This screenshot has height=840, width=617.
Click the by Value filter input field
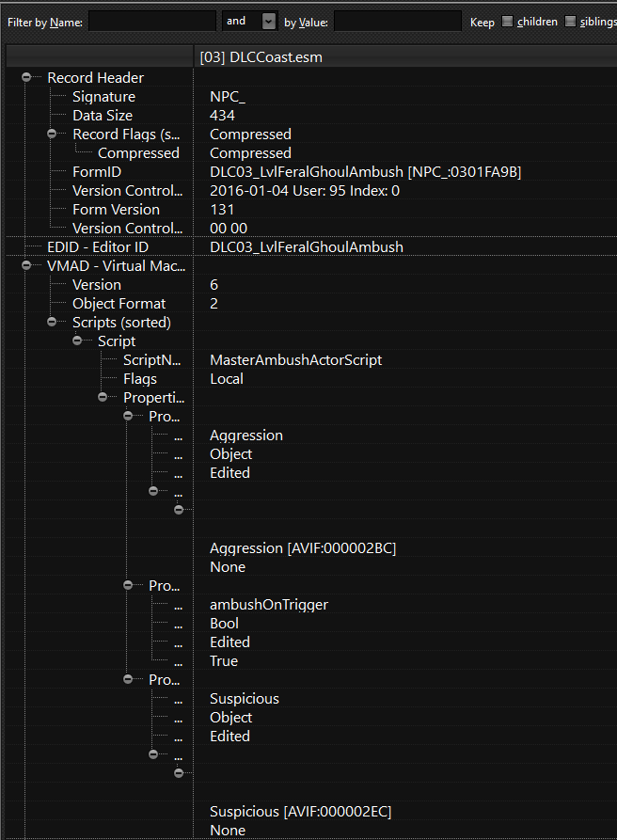pyautogui.click(x=398, y=22)
